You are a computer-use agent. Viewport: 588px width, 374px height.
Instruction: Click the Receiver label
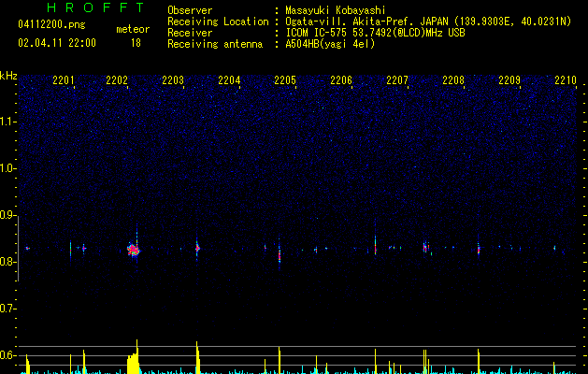click(190, 33)
